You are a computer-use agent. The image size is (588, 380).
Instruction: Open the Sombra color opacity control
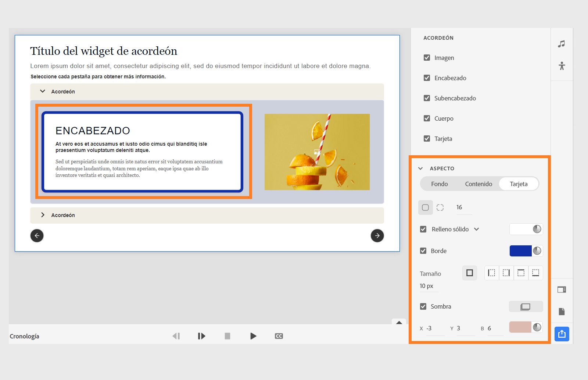coord(537,327)
